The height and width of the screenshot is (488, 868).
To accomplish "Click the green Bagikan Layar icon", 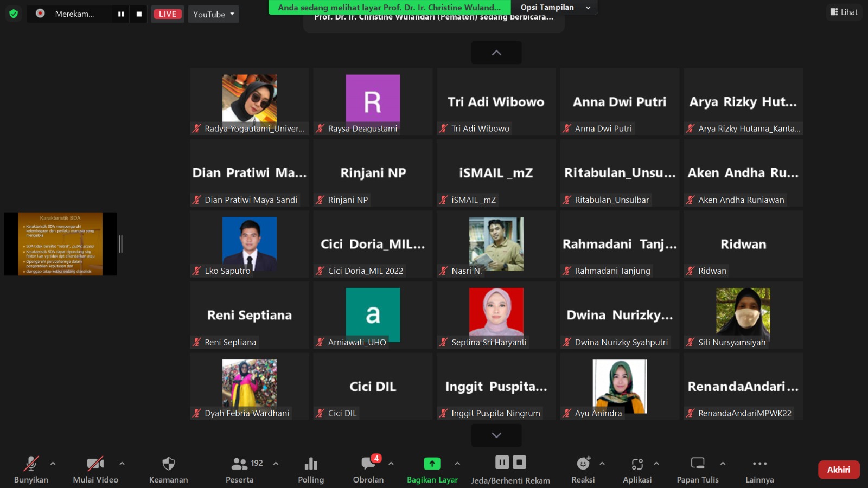I will [432, 464].
